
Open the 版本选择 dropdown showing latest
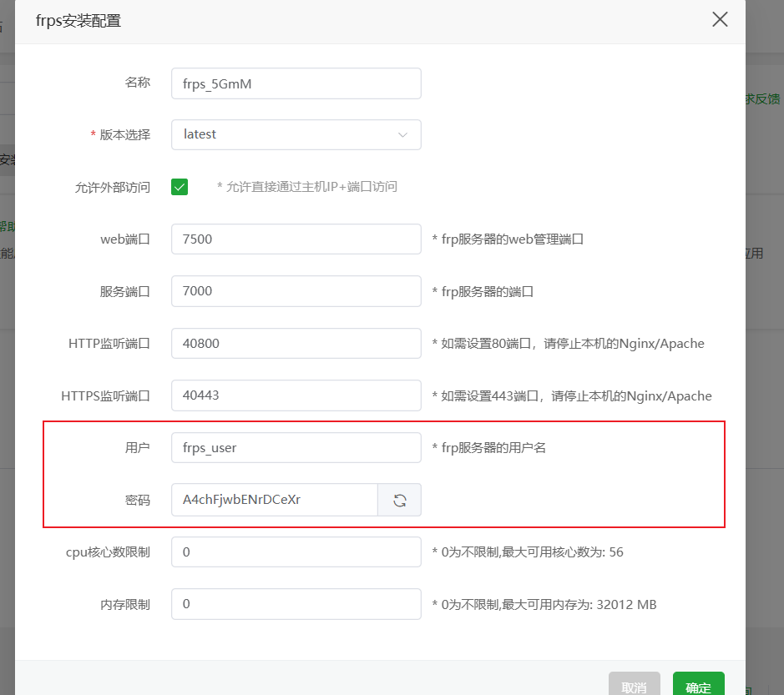point(296,134)
